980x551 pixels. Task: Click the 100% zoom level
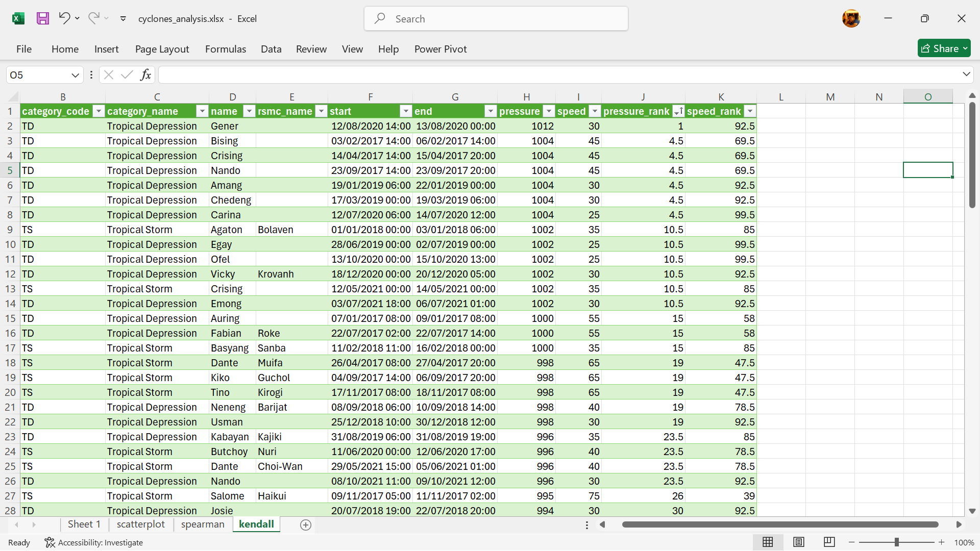coord(964,543)
